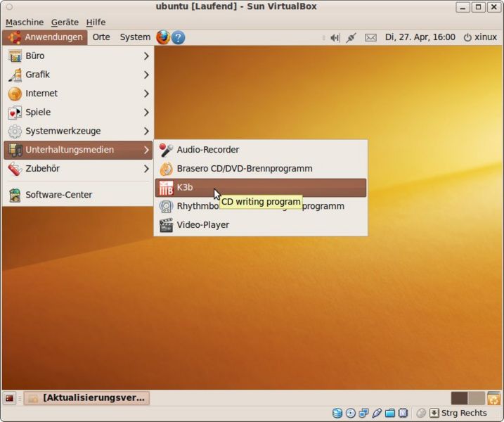Expand the Grafik submenu
This screenshot has width=504, height=422.
click(x=77, y=75)
